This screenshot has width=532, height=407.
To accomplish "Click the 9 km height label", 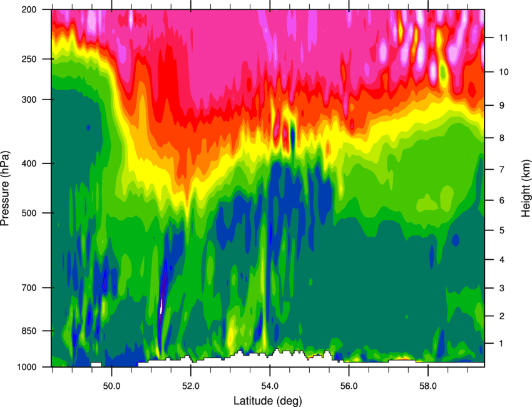I will click(x=502, y=106).
